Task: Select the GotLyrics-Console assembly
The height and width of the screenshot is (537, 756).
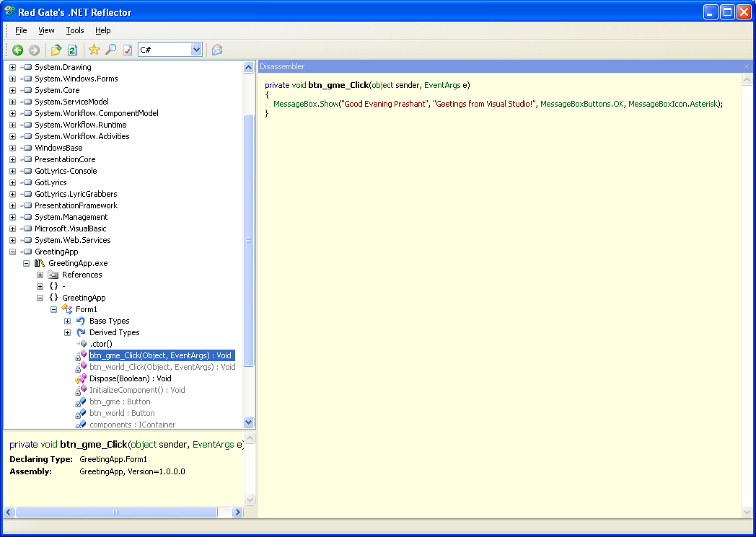Action: point(66,171)
